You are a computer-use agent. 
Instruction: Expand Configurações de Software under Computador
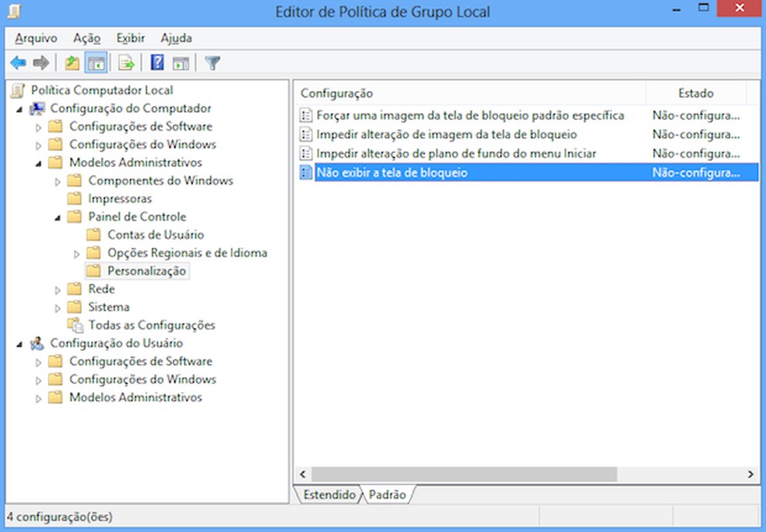point(39,128)
